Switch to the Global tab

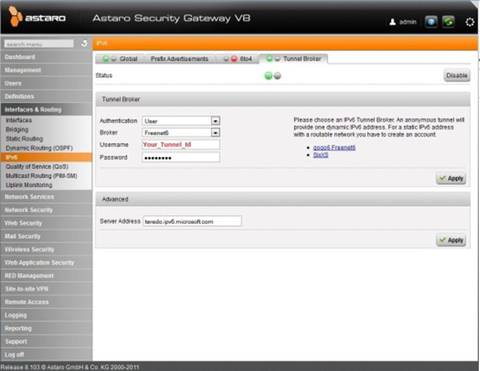pyautogui.click(x=121, y=59)
